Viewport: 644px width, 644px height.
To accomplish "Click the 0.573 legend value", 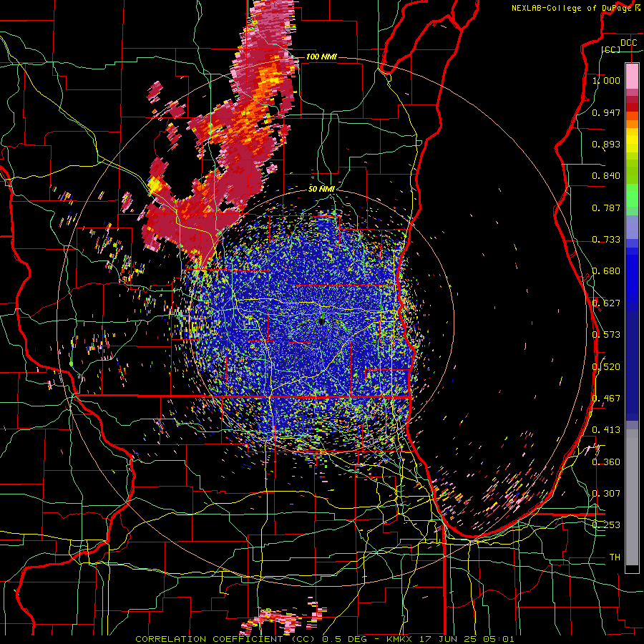I will click(x=606, y=335).
